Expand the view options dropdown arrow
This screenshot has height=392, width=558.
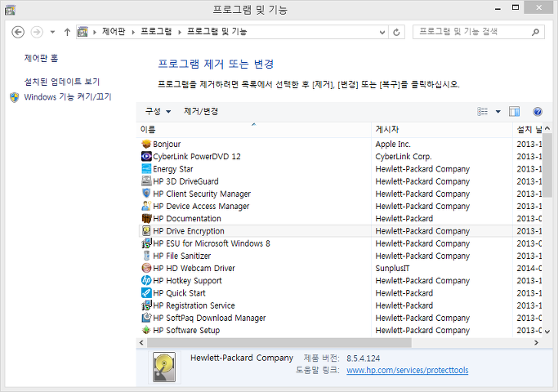pos(498,112)
